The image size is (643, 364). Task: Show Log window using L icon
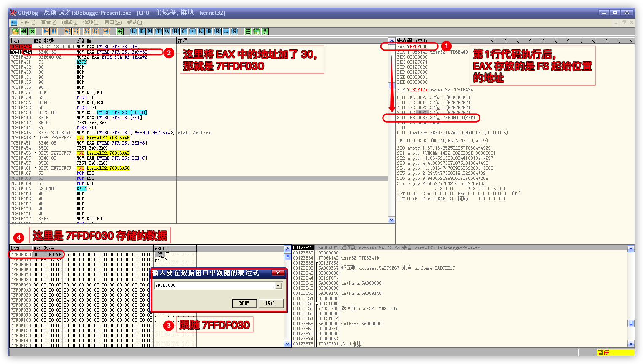pyautogui.click(x=133, y=31)
